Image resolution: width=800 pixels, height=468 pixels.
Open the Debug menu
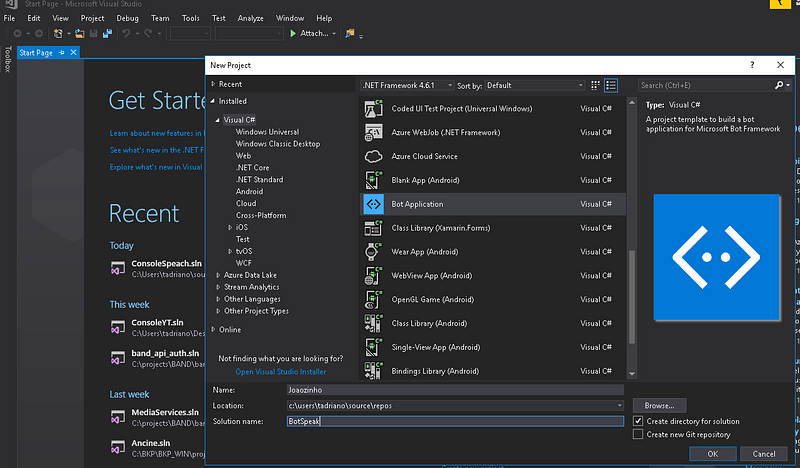(128, 18)
